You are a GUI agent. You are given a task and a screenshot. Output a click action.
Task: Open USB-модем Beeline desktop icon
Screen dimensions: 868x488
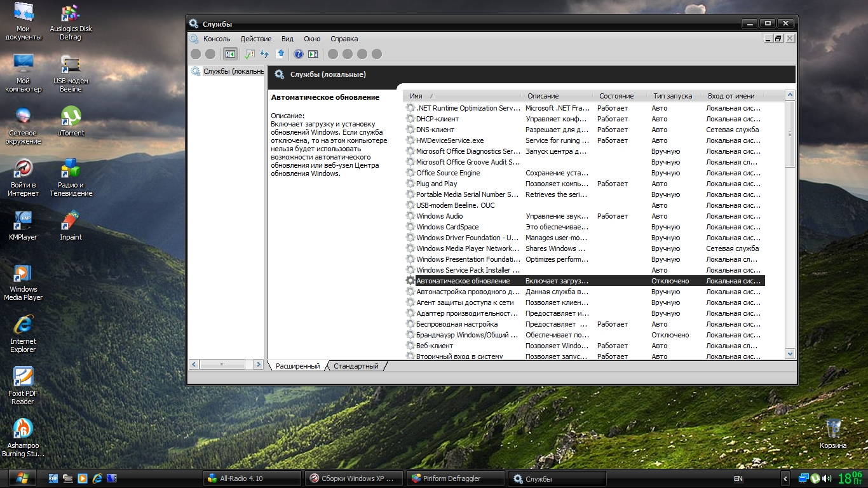point(71,74)
